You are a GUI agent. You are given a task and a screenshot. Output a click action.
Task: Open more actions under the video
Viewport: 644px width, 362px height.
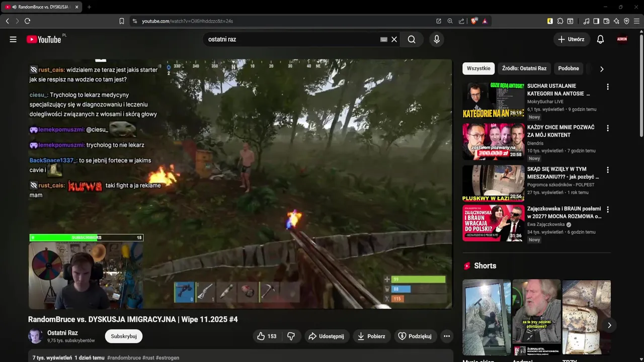click(x=447, y=336)
